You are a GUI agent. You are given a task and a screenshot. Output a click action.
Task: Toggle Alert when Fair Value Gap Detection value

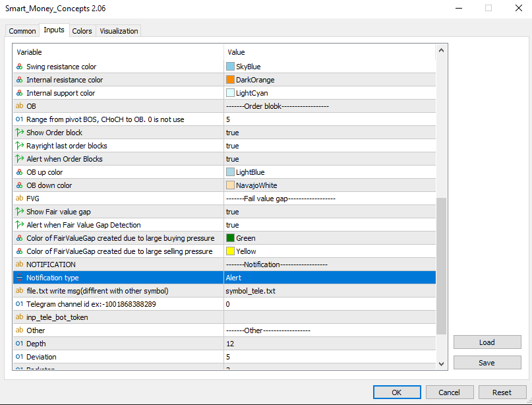point(330,225)
